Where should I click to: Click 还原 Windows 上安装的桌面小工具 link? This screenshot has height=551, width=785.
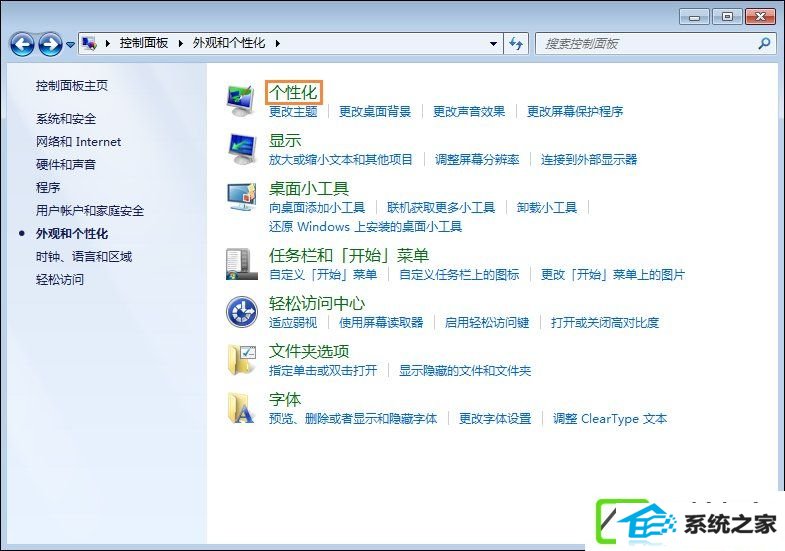click(365, 227)
